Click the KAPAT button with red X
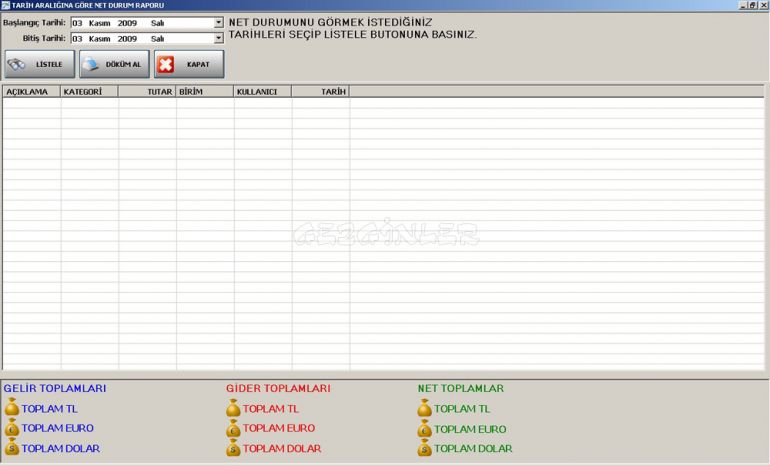770x466 pixels. click(x=189, y=64)
